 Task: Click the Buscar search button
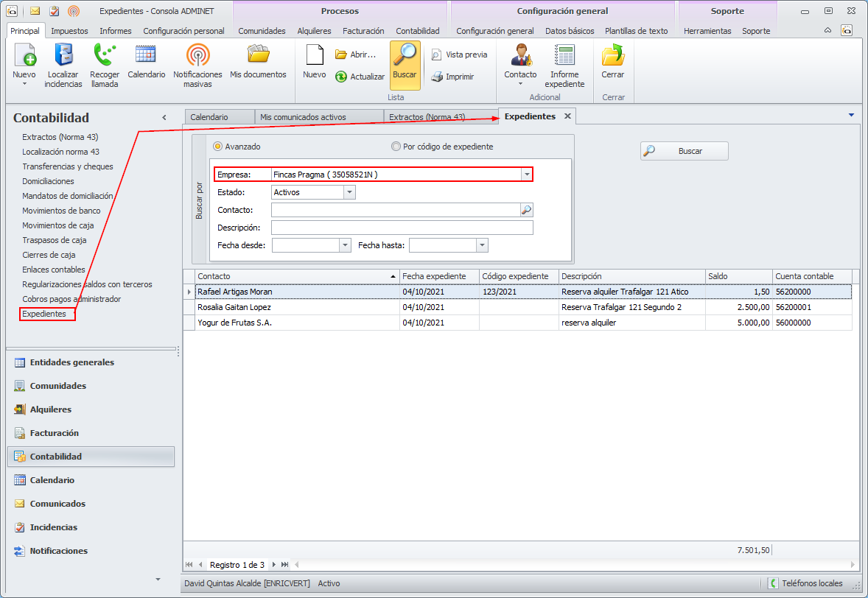685,151
